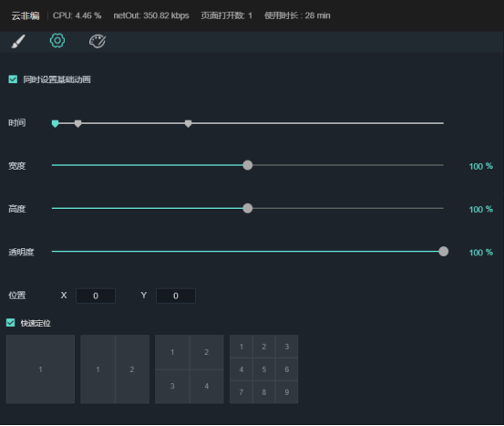The height and width of the screenshot is (426, 504).
Task: Select the second gray time keyframe marker
Action: click(77, 123)
